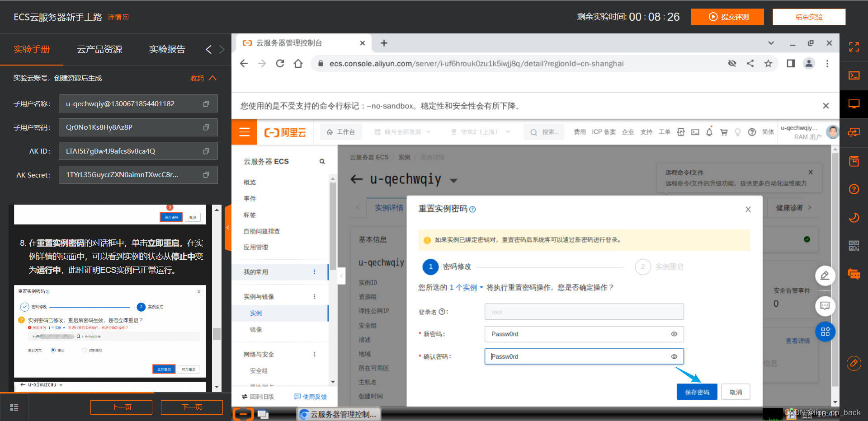
Task: Click 取消 button in reset password dialog
Action: 736,392
